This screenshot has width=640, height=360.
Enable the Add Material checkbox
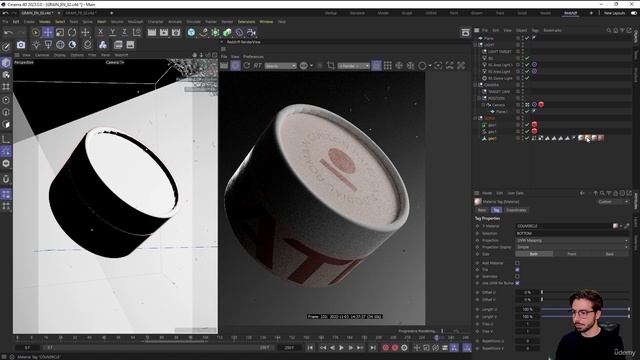pyautogui.click(x=517, y=263)
